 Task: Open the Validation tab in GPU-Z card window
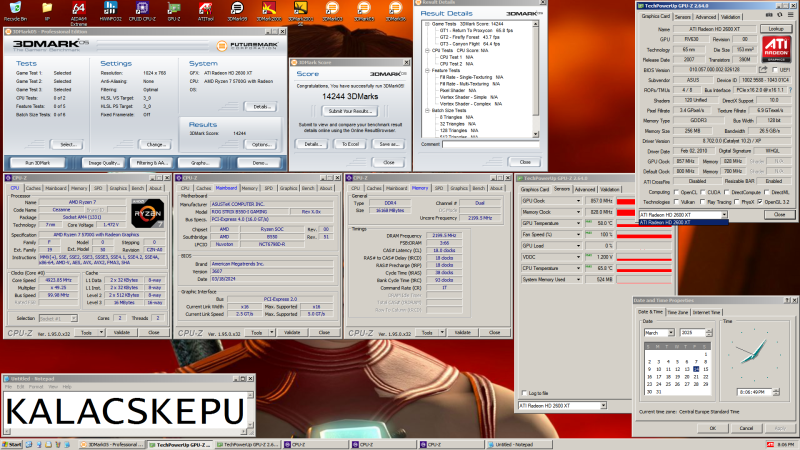click(x=731, y=17)
